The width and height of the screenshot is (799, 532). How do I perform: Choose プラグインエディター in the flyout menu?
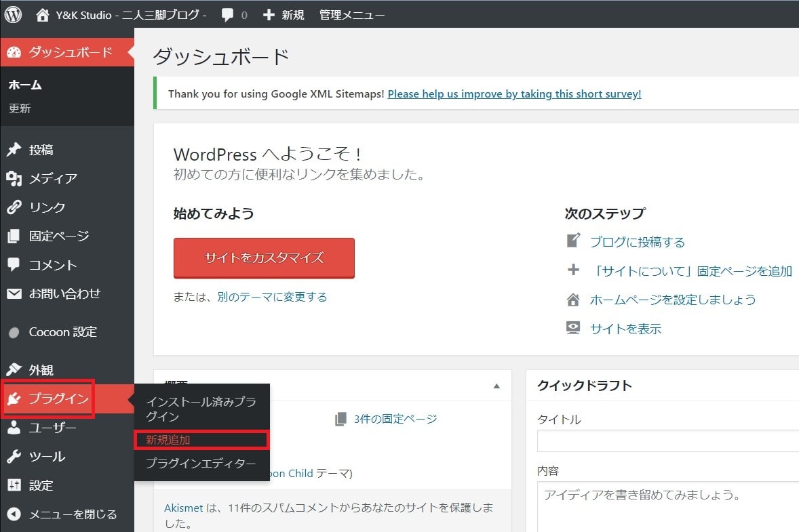click(x=201, y=464)
